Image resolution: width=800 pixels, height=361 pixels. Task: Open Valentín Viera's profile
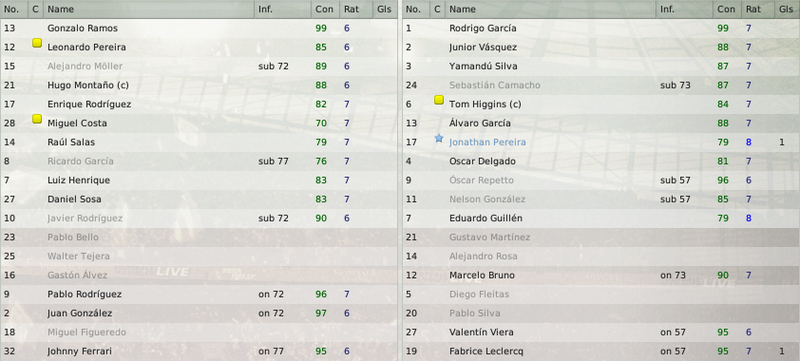click(x=479, y=332)
